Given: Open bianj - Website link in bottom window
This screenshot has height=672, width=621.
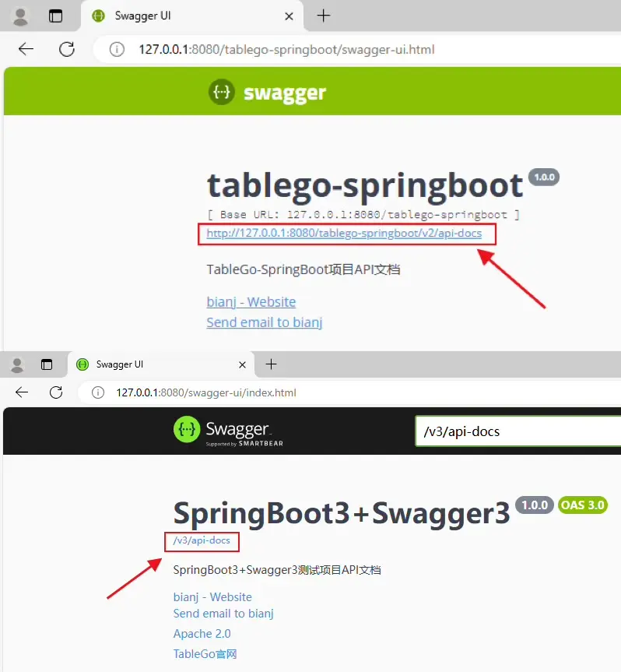Looking at the screenshot, I should click(212, 596).
